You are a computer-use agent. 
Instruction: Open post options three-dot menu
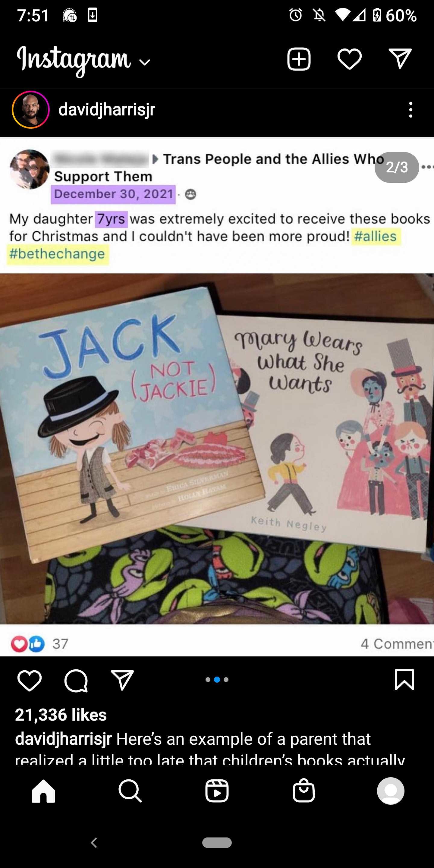410,109
